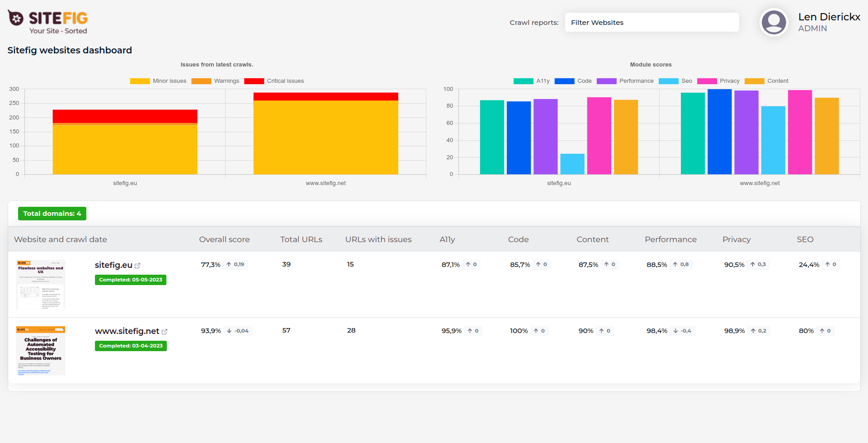Click the www.sitefig.net red critical issues bar
Viewport: 868px width, 443px height.
click(325, 96)
